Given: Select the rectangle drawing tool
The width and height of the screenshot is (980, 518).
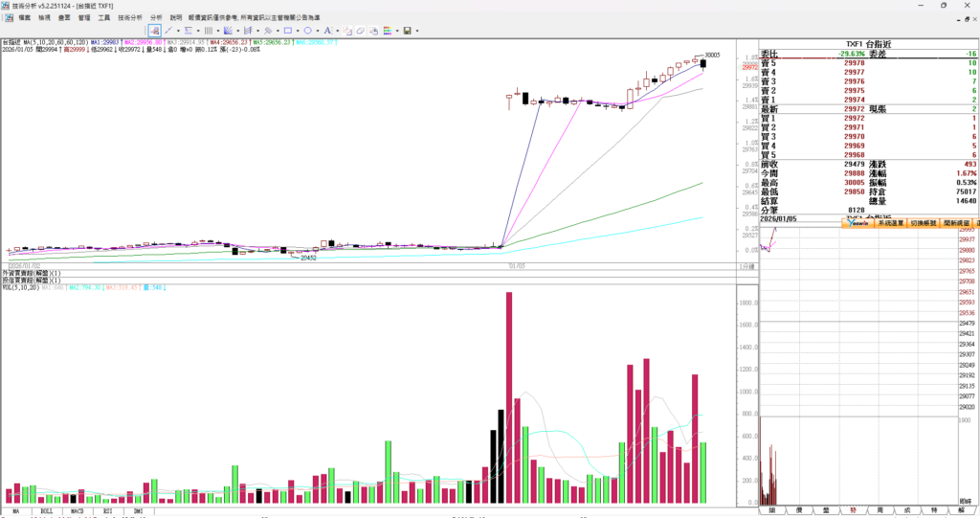Looking at the screenshot, I should pos(287,31).
